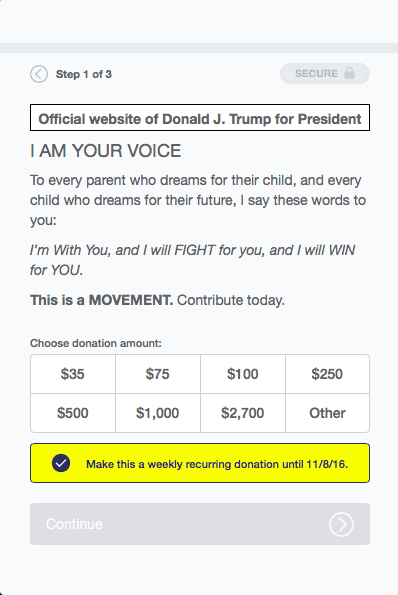The height and width of the screenshot is (595, 398).
Task: Click the SECURE badge text
Action: (x=316, y=73)
